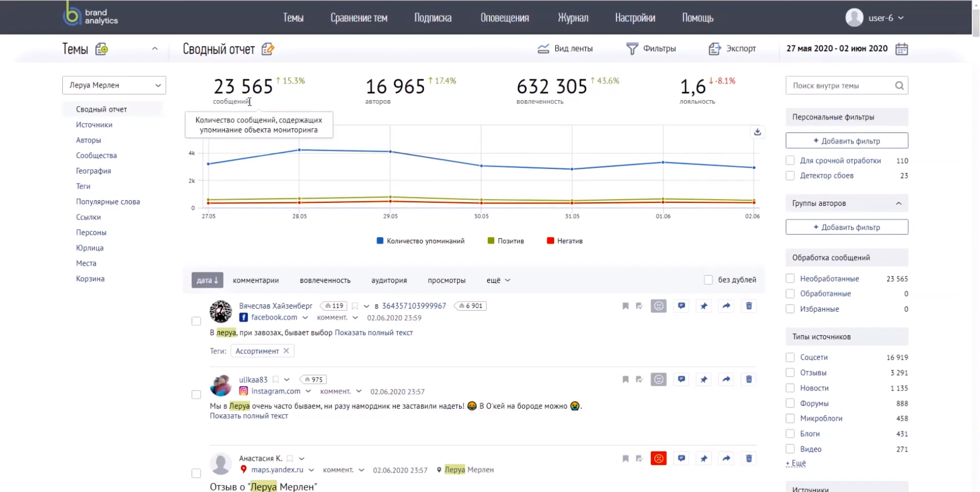Sort feed by вовлеченность
980x492 pixels.
coord(325,280)
